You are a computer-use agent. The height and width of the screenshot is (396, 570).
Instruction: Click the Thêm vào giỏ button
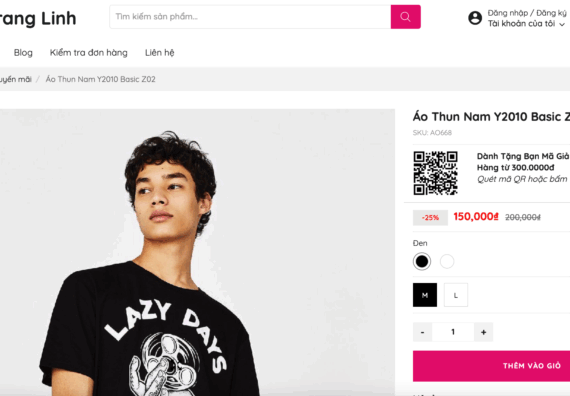point(491,366)
